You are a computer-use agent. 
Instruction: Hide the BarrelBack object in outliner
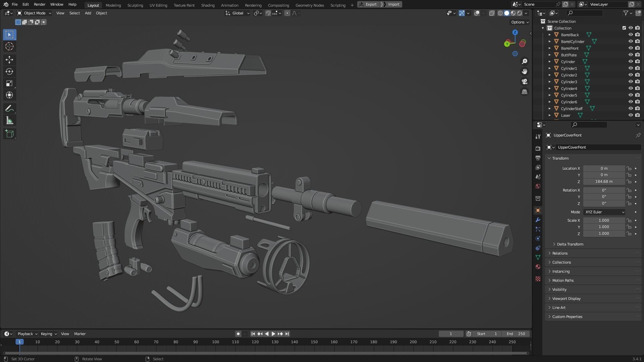pyautogui.click(x=631, y=35)
